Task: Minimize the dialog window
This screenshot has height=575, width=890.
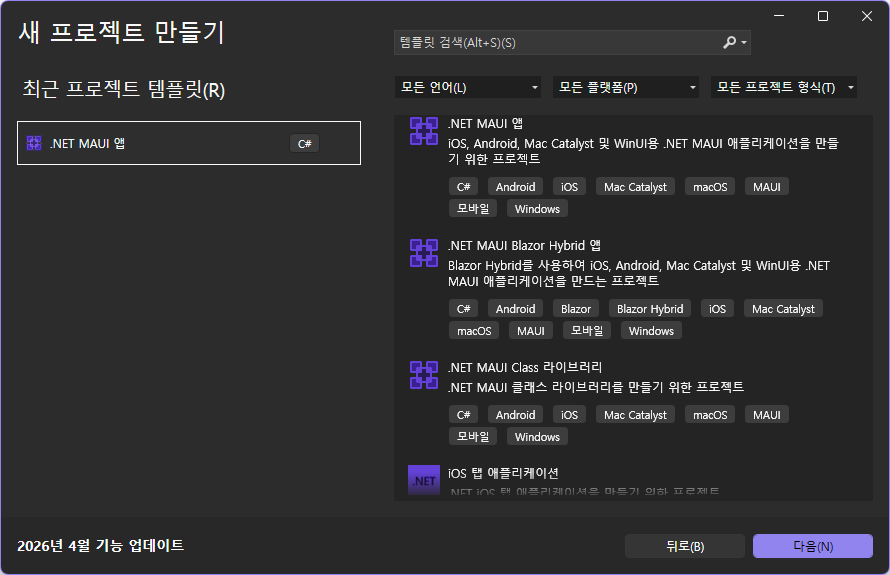Action: [779, 16]
